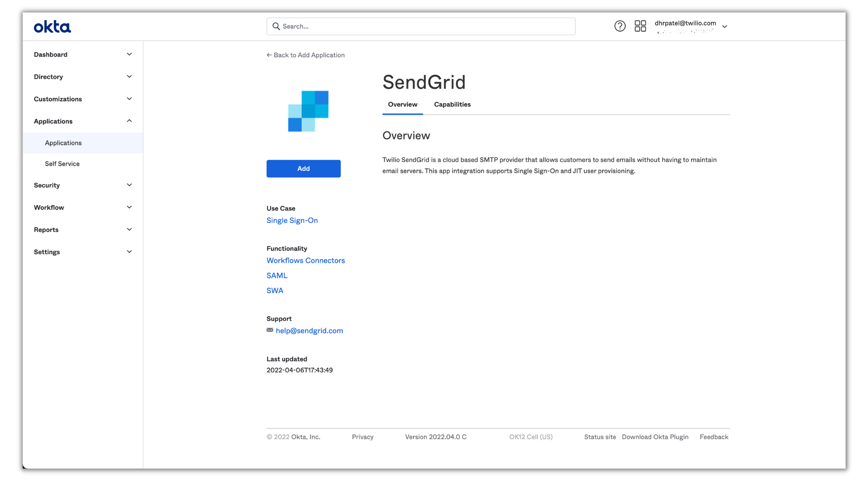
Task: Click on Self Service submenu item
Action: coord(62,164)
